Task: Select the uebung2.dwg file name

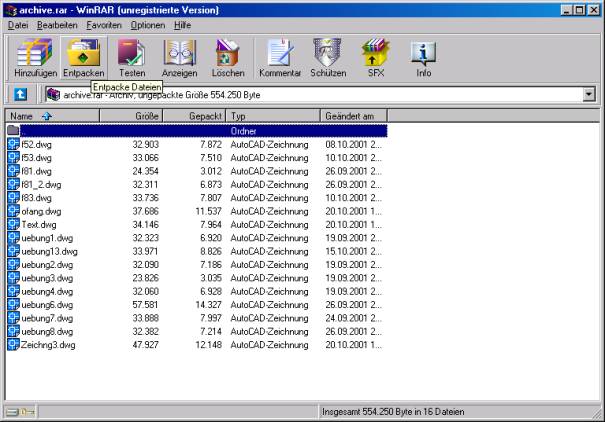Action: pos(47,265)
